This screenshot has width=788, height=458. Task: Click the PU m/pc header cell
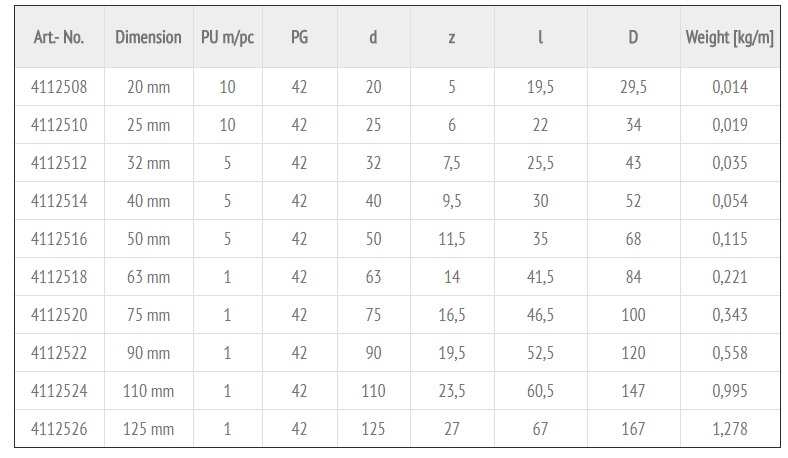pos(228,38)
